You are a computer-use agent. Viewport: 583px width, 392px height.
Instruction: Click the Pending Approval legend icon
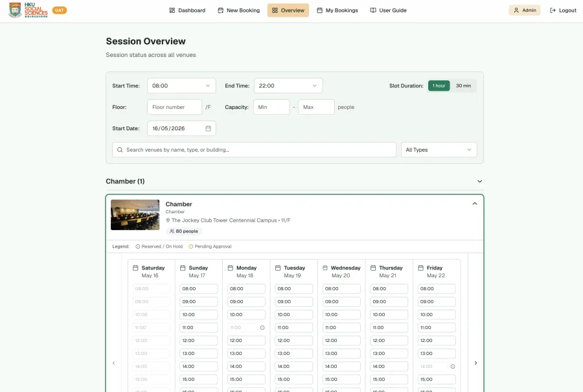coord(190,247)
